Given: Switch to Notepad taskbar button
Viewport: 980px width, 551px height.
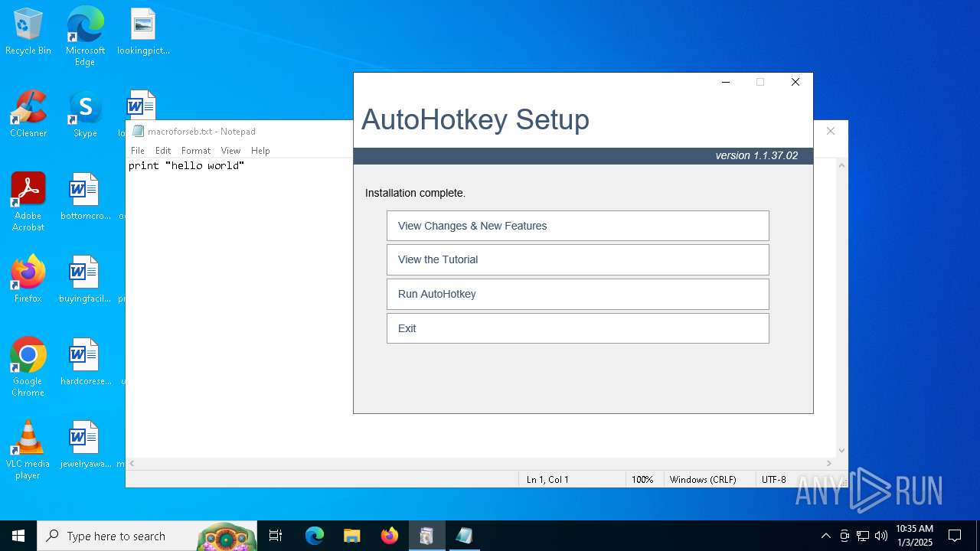Looking at the screenshot, I should 464,536.
